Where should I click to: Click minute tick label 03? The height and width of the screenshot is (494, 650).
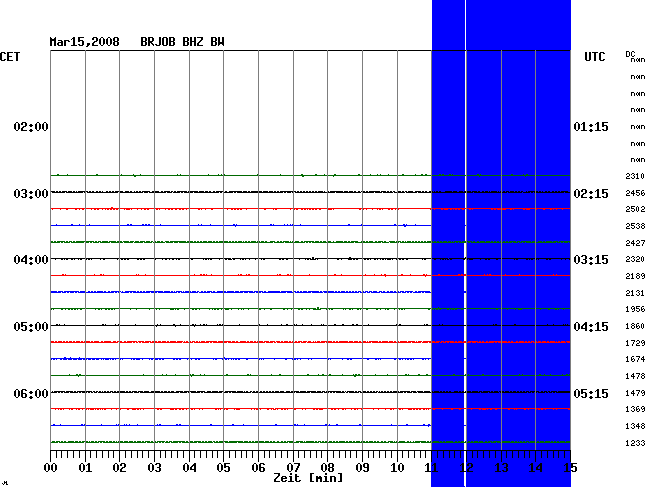pyautogui.click(x=154, y=468)
